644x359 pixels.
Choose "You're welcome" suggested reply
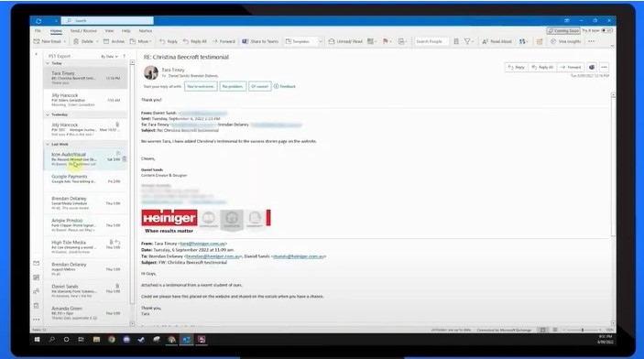[201, 87]
